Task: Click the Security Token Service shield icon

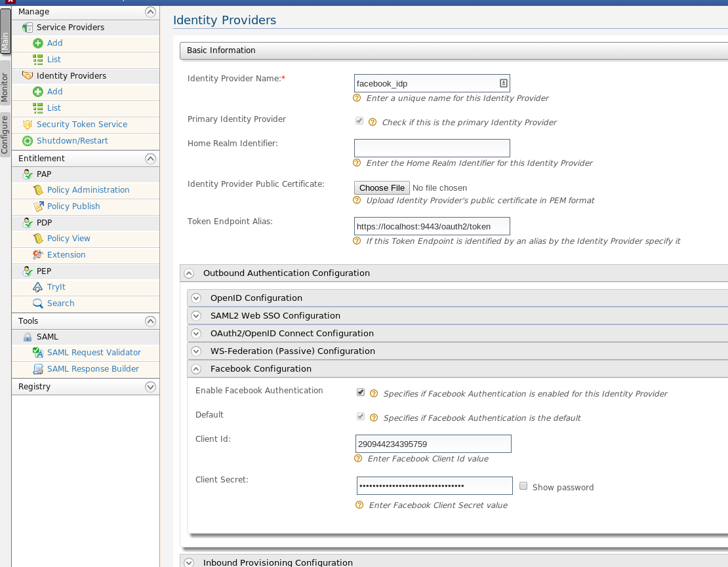Action: 28,125
